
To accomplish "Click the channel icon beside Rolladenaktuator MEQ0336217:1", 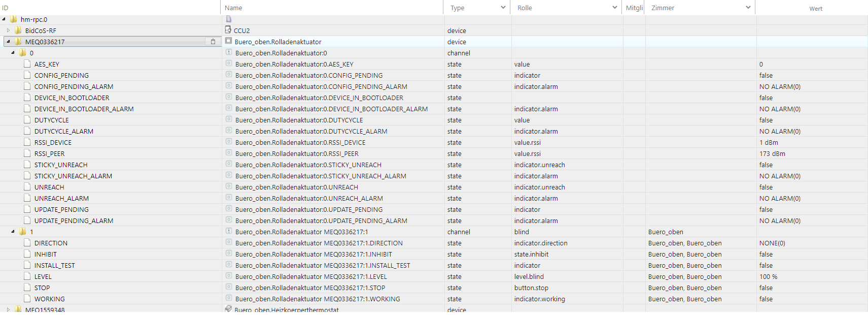I will 229,231.
